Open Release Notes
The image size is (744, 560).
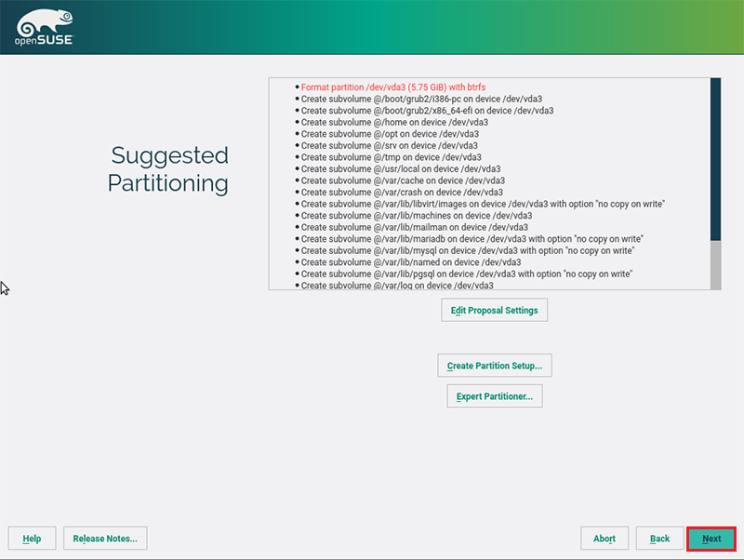point(105,539)
